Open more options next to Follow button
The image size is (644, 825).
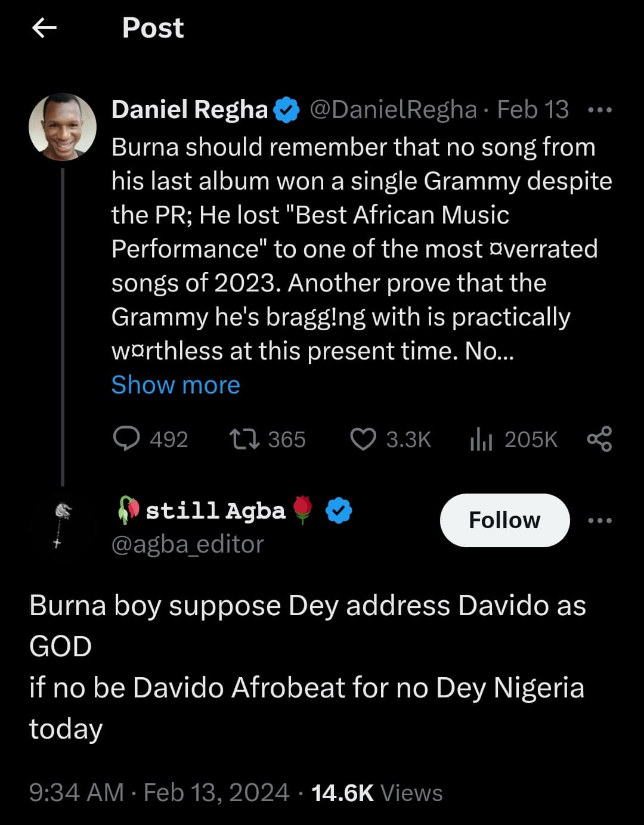[x=599, y=520]
